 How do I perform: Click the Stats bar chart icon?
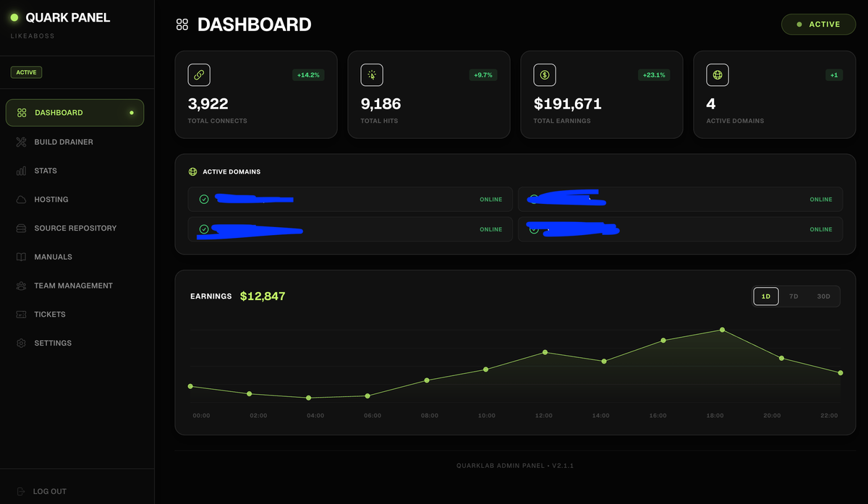click(21, 171)
